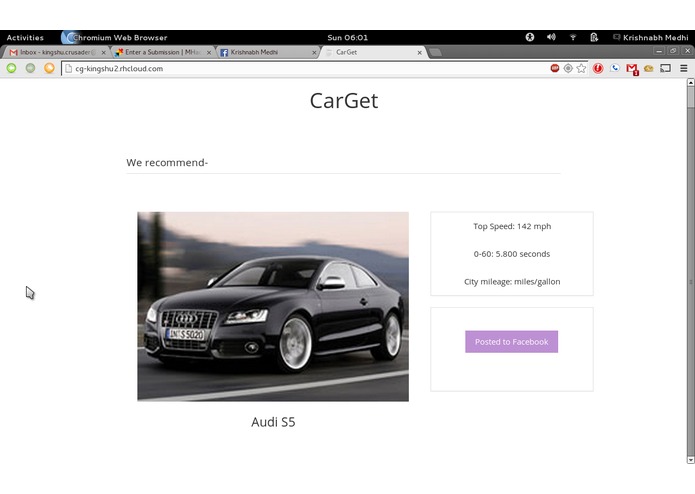Click the scrollbar up arrow
Screen dimensions: 695x494
click(x=691, y=82)
